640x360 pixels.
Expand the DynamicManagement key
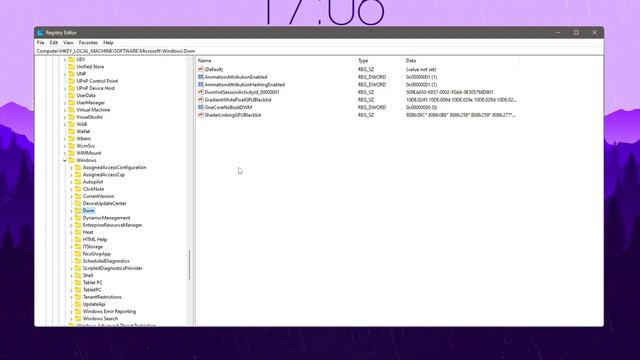(x=71, y=218)
